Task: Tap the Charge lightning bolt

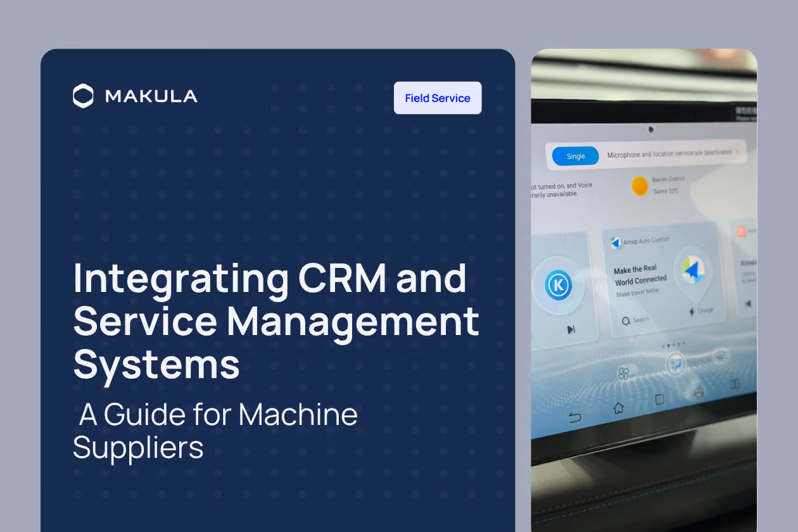Action: point(692,312)
